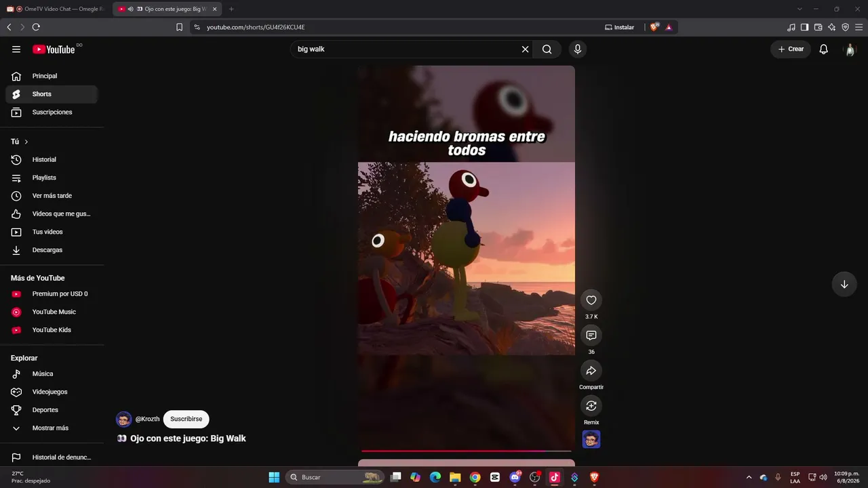Open the Brave Rewards triangle icon
Screen dimensions: 868x488
click(x=669, y=27)
